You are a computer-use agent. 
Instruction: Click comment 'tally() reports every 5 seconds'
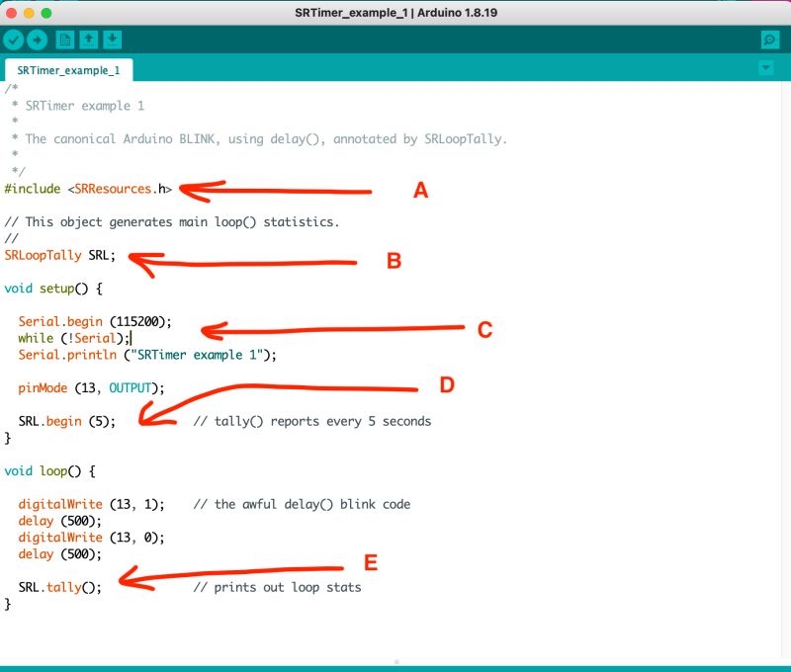[312, 421]
